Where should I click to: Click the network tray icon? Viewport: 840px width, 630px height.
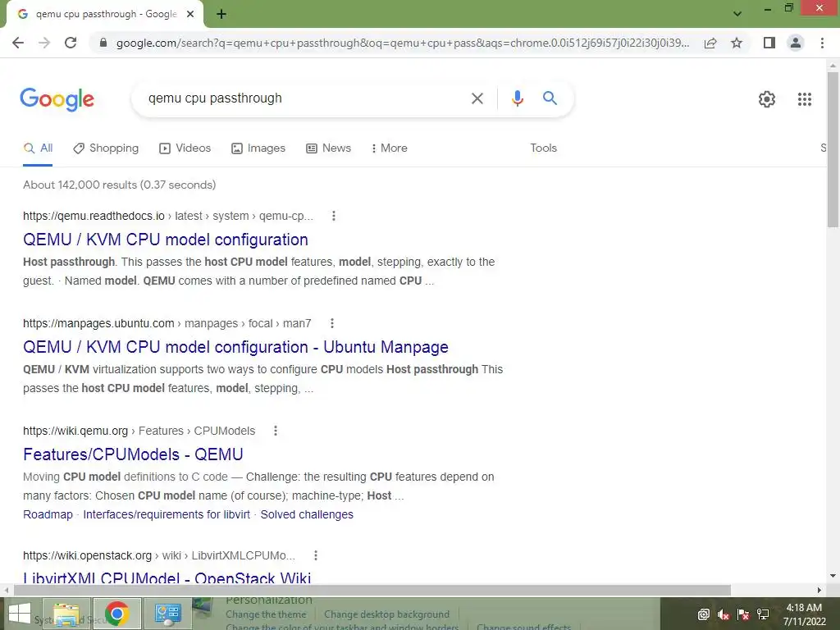tap(763, 614)
